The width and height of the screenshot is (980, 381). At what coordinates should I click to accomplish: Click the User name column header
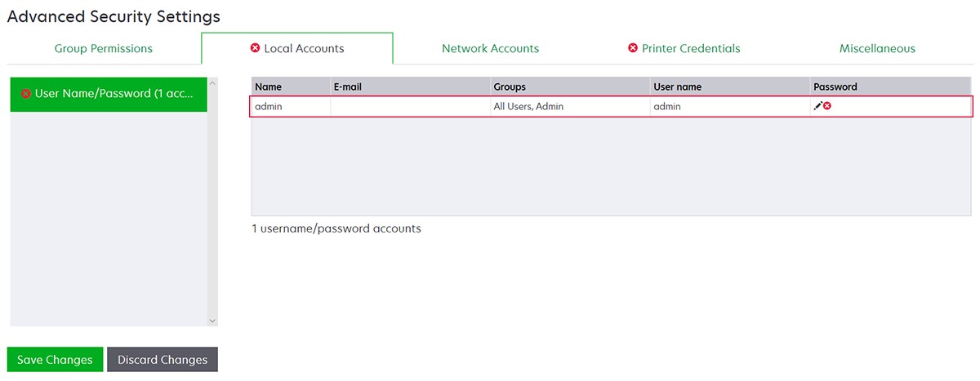pyautogui.click(x=677, y=86)
